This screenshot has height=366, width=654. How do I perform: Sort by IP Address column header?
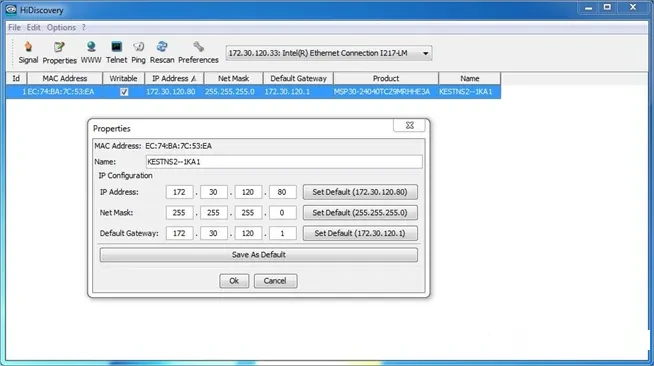[174, 78]
